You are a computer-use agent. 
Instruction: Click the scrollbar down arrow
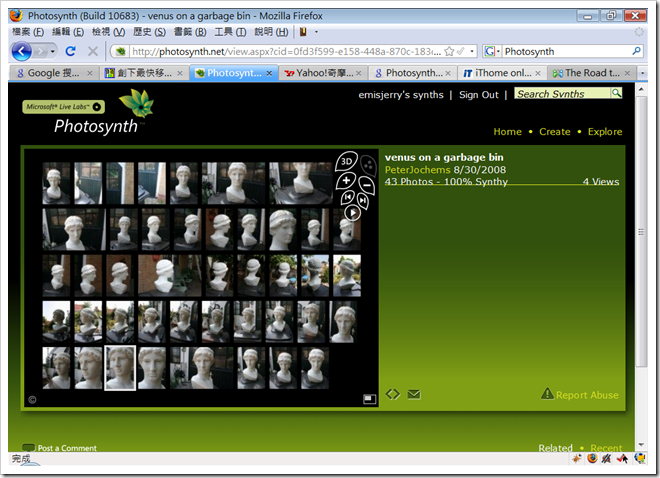pyautogui.click(x=641, y=444)
